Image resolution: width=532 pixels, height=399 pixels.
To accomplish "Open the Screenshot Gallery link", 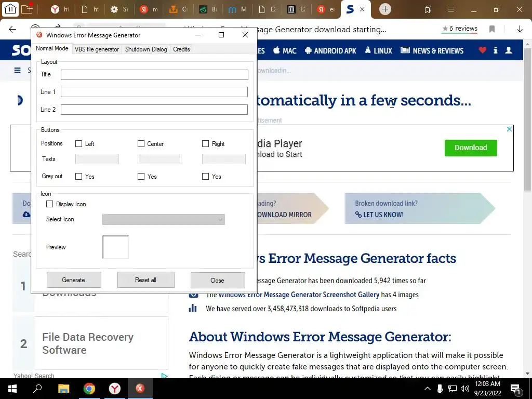I will pos(299,295).
